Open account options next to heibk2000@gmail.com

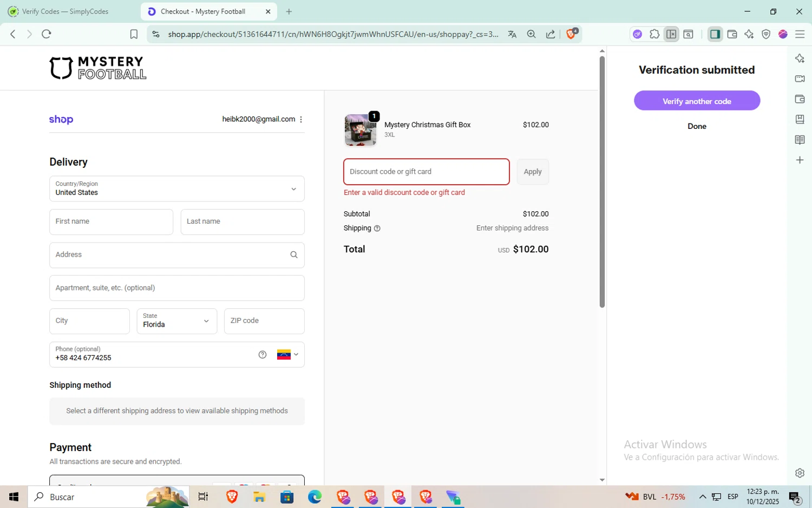(x=301, y=119)
